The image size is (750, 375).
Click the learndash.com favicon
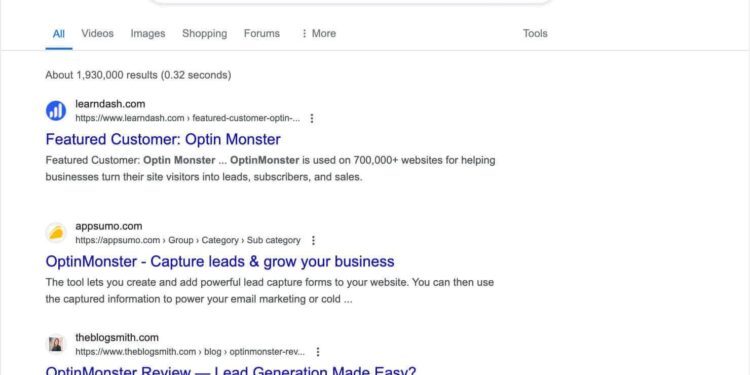coord(56,111)
